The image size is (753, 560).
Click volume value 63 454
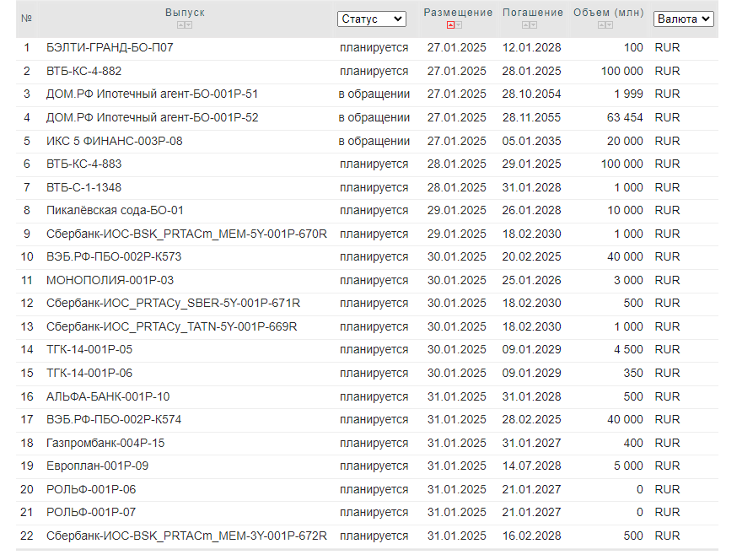coord(625,118)
